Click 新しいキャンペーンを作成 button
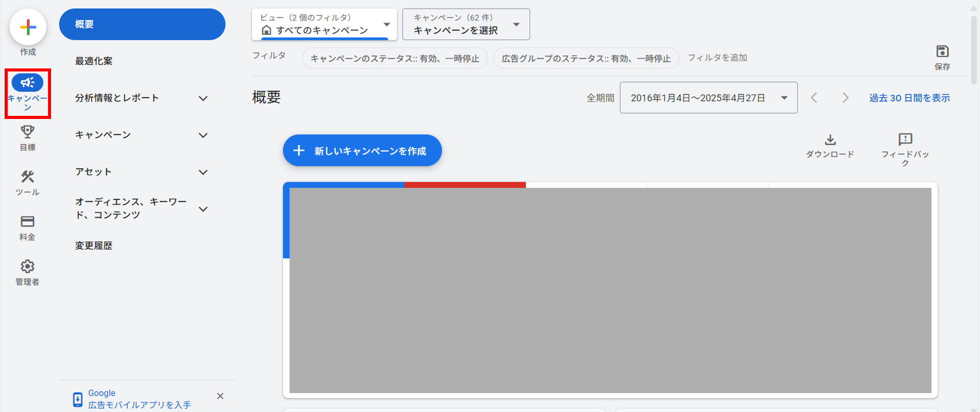 (x=362, y=151)
